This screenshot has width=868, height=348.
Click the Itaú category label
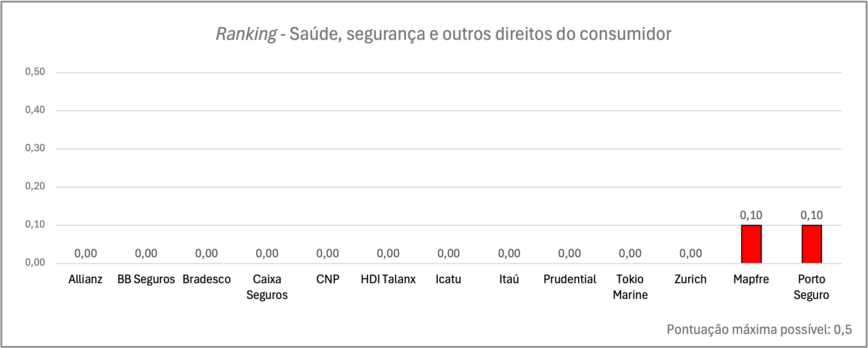pos(509,279)
